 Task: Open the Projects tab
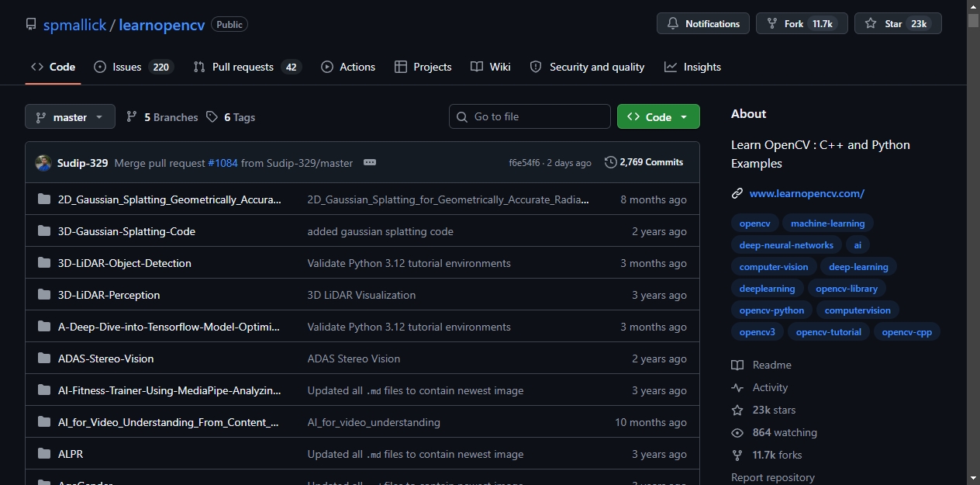(x=423, y=67)
